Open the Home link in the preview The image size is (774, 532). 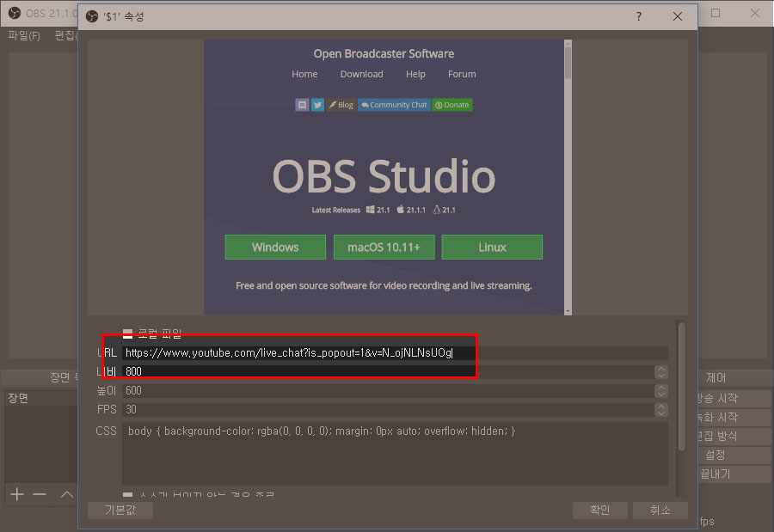coord(304,74)
